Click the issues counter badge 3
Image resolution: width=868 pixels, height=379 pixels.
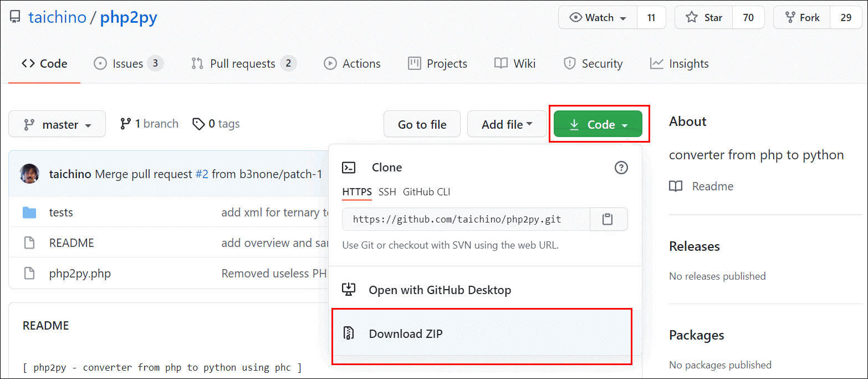[155, 64]
